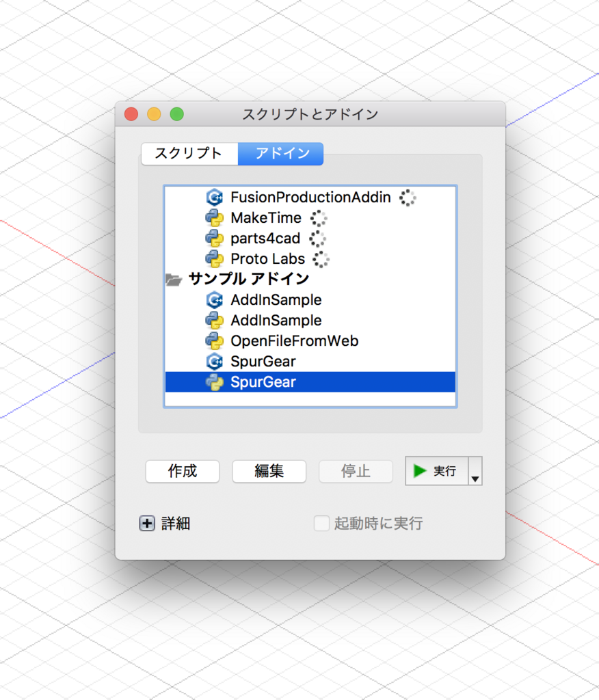
Task: Select the Proto Labs add-in row
Action: point(310,259)
